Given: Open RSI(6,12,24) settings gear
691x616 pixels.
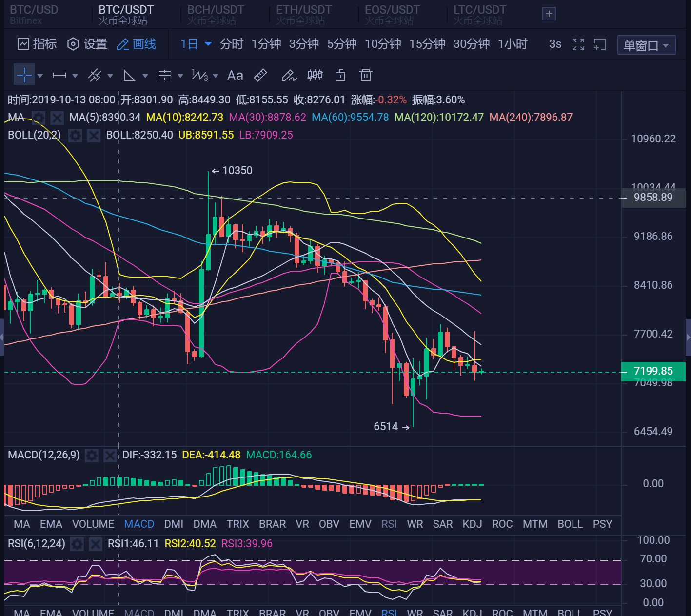Looking at the screenshot, I should coord(77,544).
